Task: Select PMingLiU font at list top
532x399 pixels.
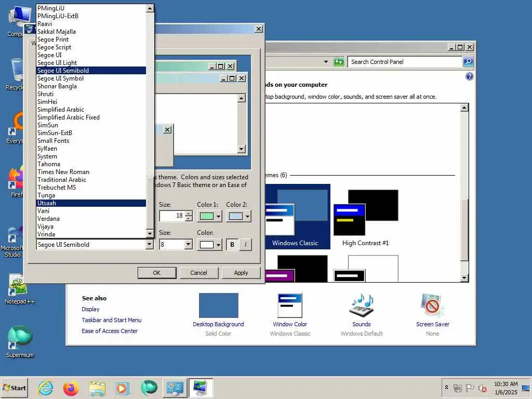Action: pyautogui.click(x=91, y=8)
